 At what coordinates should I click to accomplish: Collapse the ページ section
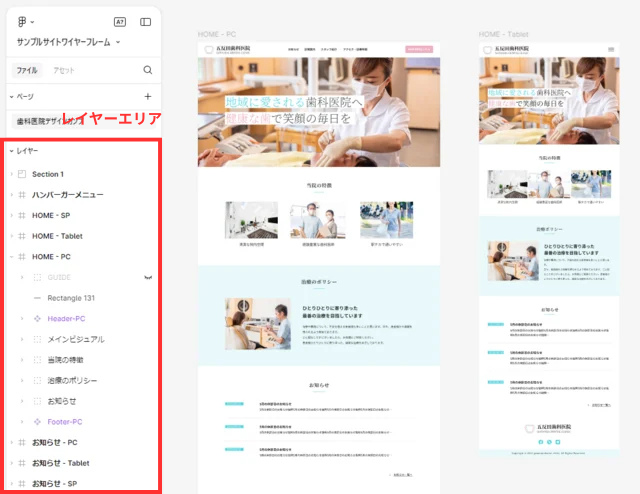click(11, 97)
